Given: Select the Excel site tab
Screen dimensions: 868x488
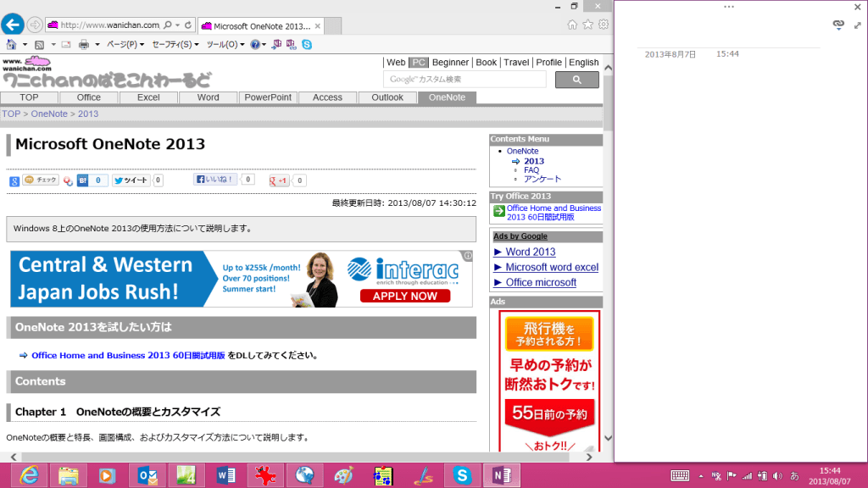Looking at the screenshot, I should pos(148,97).
